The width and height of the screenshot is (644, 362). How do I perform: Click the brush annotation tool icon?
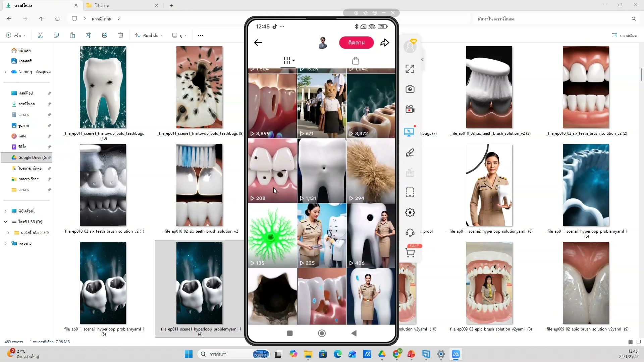(410, 153)
